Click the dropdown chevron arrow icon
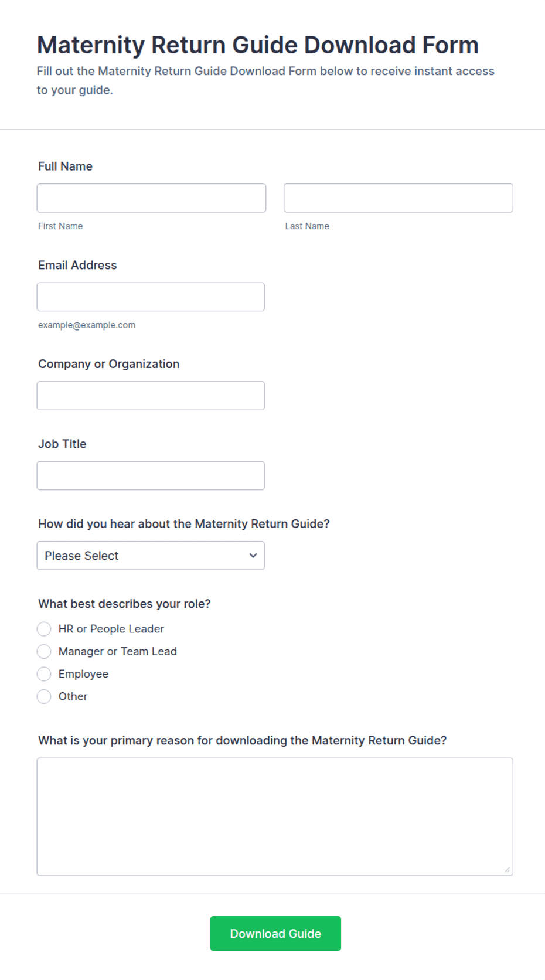Image resolution: width=545 pixels, height=980 pixels. pos(253,556)
